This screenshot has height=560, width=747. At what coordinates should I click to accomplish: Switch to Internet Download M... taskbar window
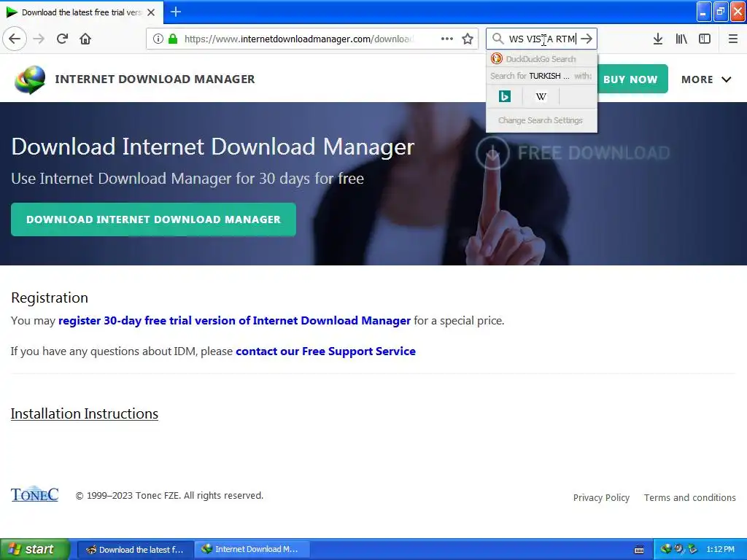point(252,550)
